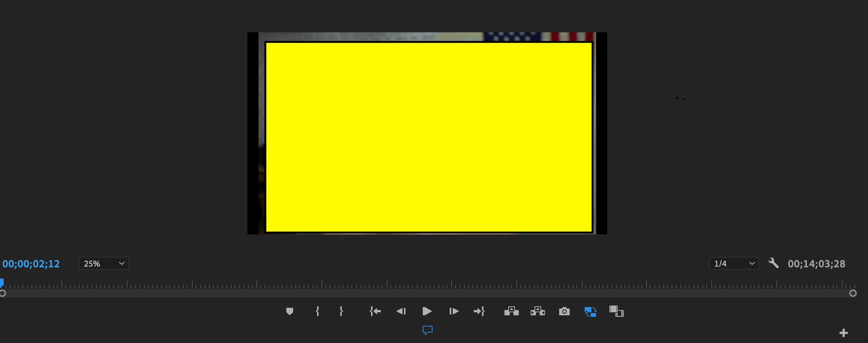Click the right zoom scroll bar handle
This screenshot has width=868, height=343.
tap(853, 293)
